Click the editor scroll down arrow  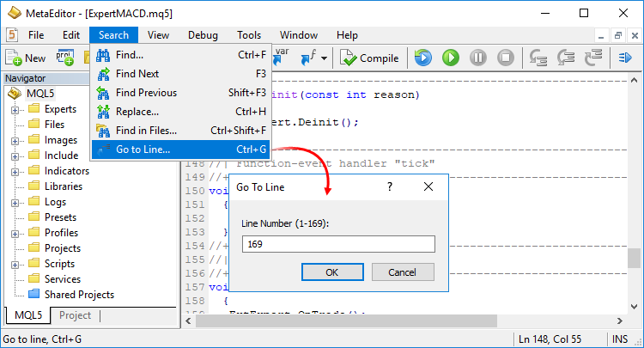(635, 307)
